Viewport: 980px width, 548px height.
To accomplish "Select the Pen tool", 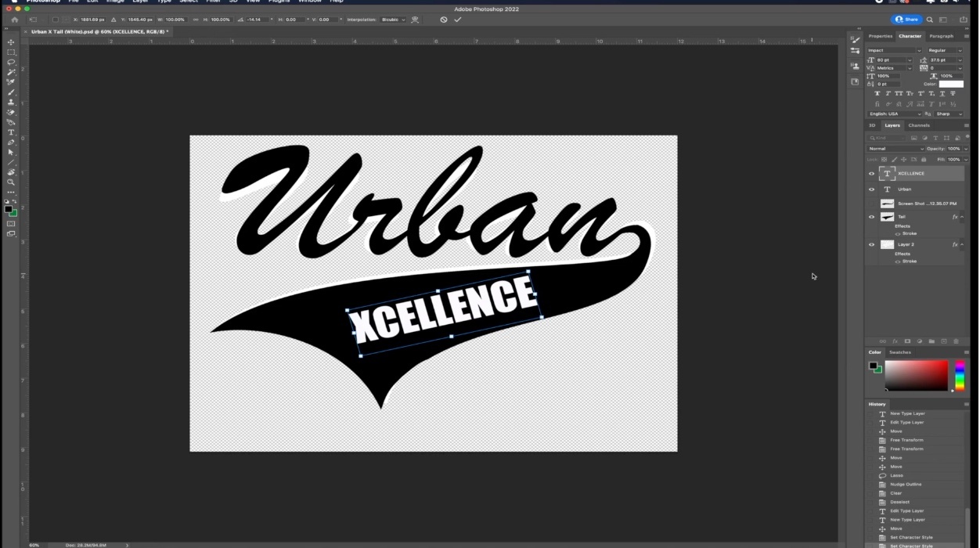I will tap(11, 142).
